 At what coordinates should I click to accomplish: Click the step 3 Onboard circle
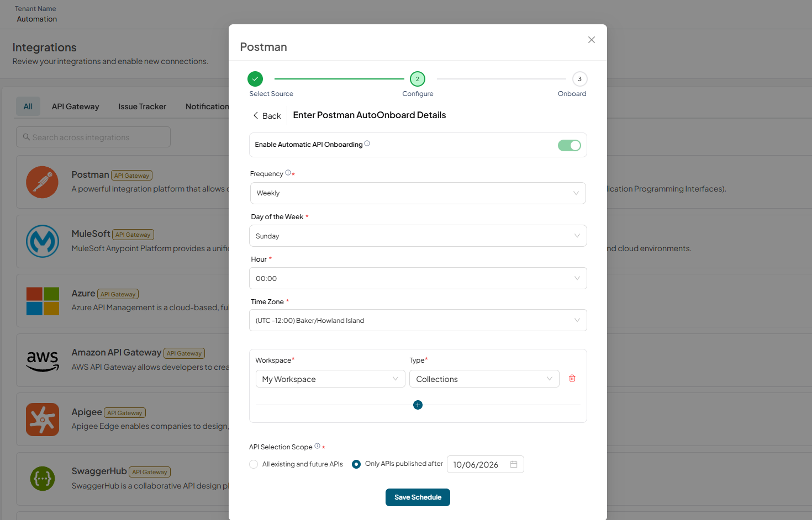click(579, 79)
